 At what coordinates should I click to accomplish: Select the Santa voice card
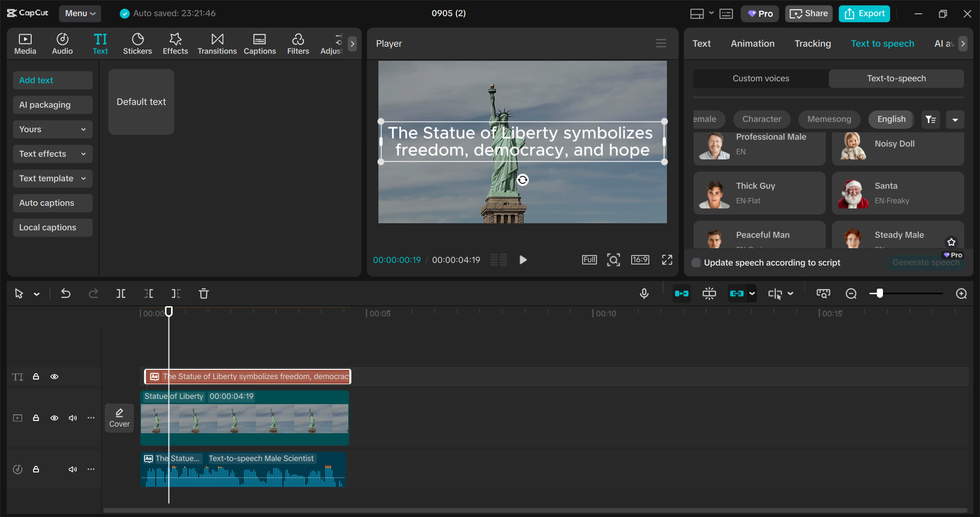[x=897, y=193]
